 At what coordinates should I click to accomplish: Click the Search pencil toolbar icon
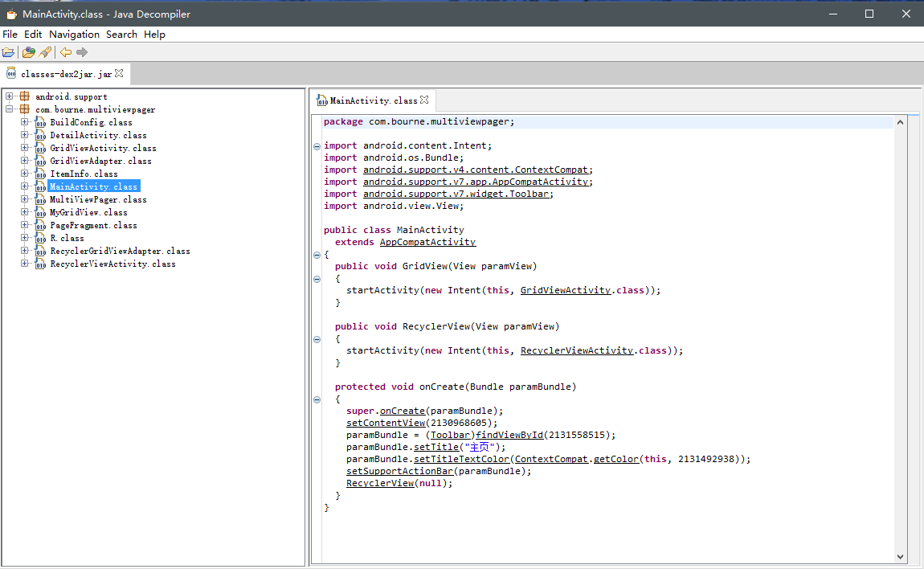click(45, 52)
